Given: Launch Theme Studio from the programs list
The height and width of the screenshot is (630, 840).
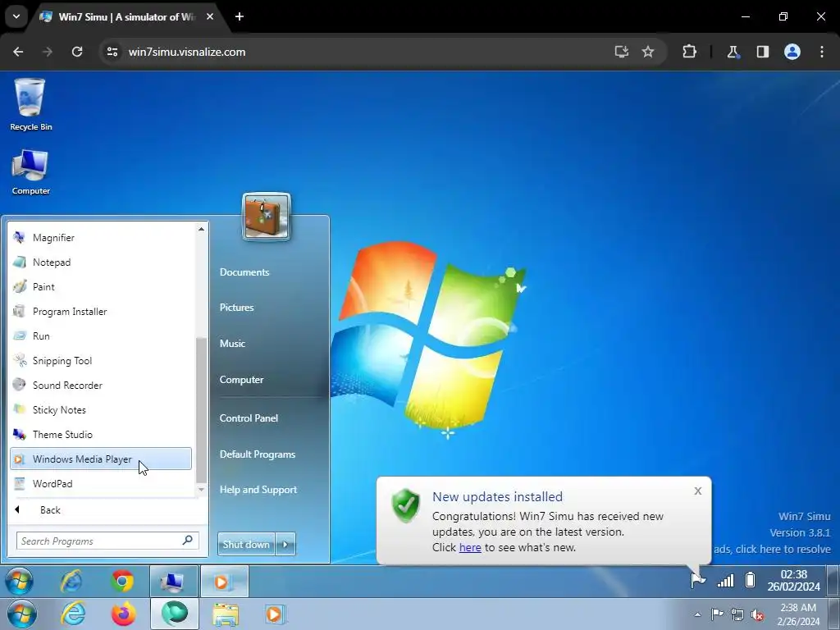Looking at the screenshot, I should (101, 435).
